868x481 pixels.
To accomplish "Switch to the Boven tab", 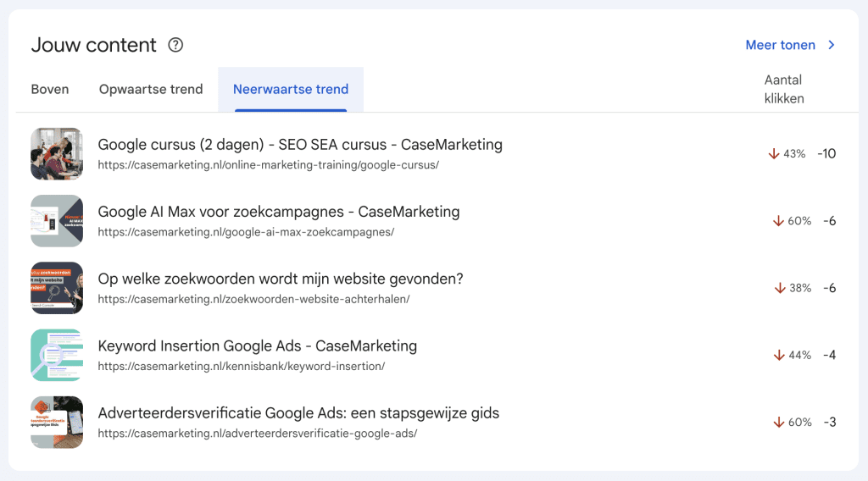I will (x=50, y=90).
